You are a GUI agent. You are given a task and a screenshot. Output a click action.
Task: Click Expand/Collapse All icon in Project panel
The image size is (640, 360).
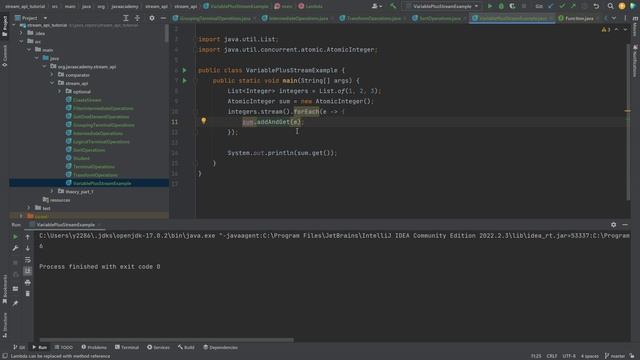pyautogui.click(x=137, y=18)
